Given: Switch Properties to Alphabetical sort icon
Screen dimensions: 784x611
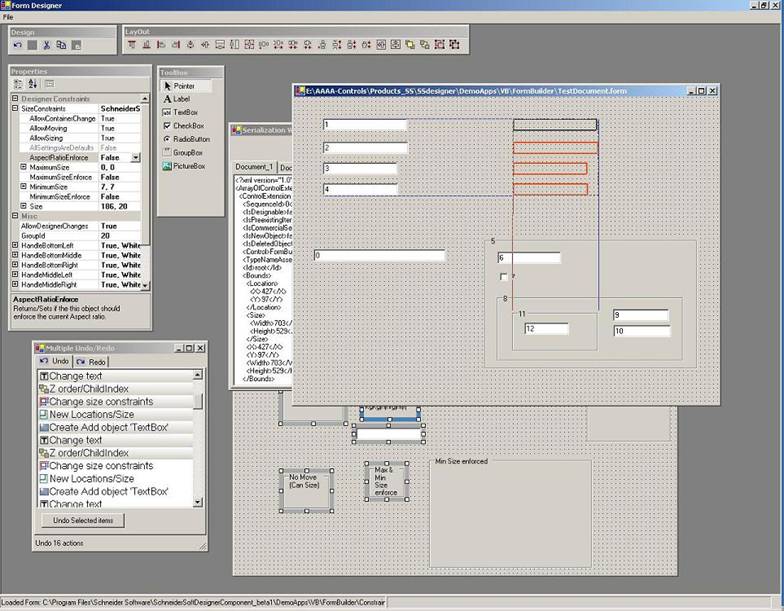Looking at the screenshot, I should (32, 84).
